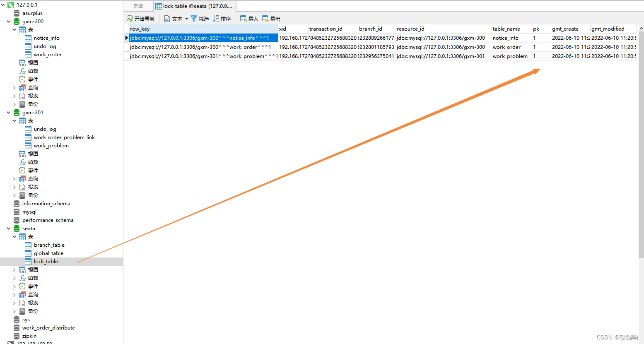This screenshot has width=644, height=344.
Task: Click branch_id cell ending 266177
Action: tap(377, 38)
